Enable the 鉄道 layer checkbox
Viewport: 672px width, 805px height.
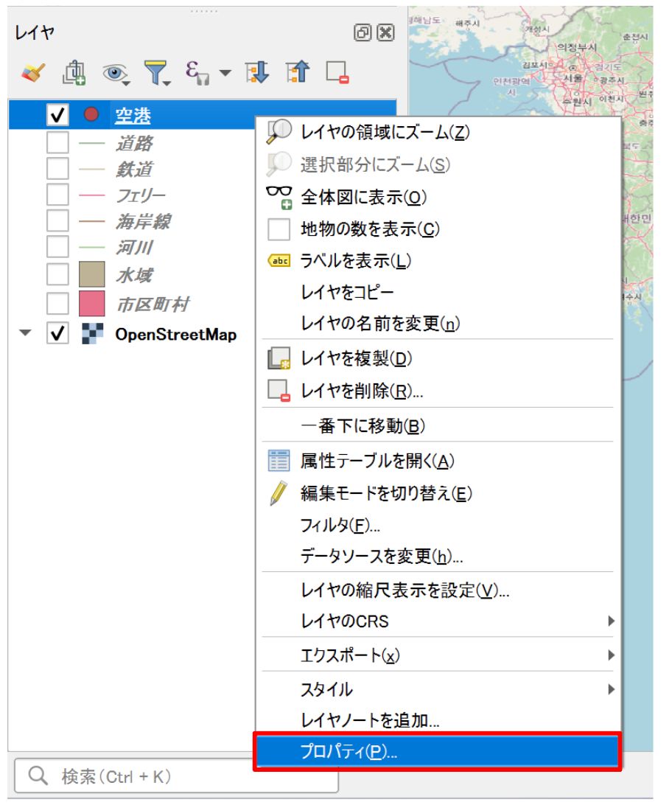57,168
